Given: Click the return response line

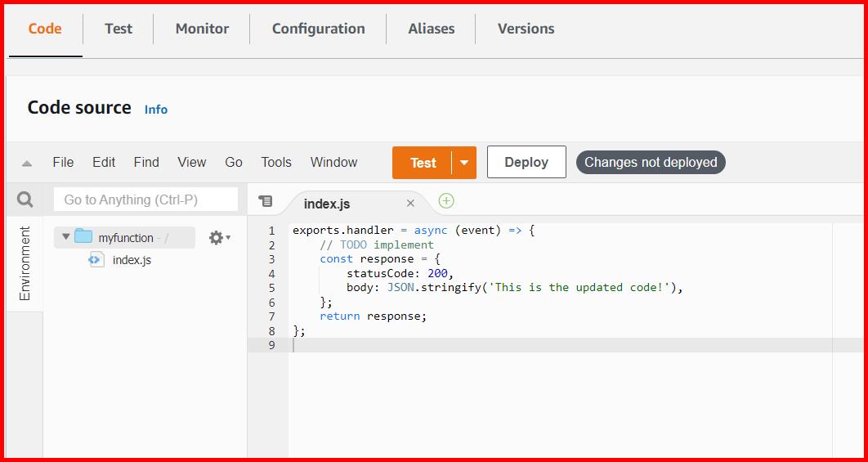Looking at the screenshot, I should [374, 316].
